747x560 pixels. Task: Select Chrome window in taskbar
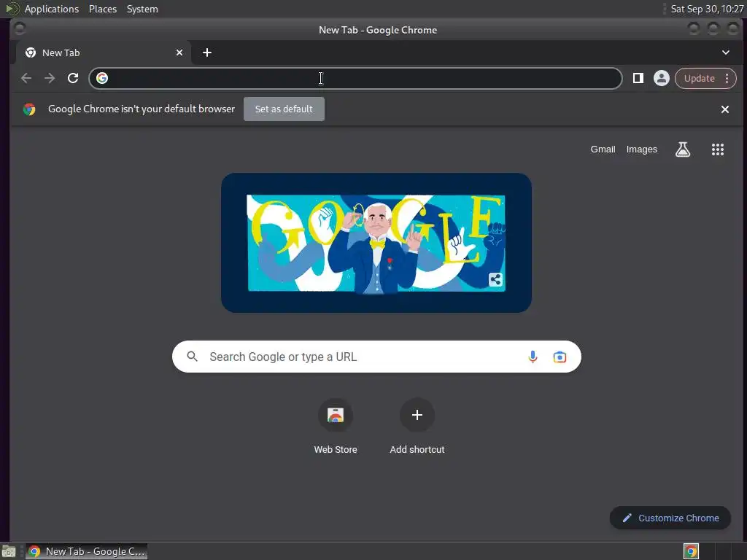click(x=86, y=551)
